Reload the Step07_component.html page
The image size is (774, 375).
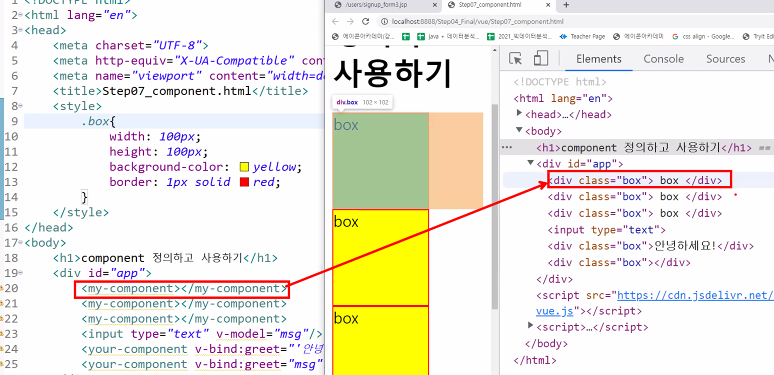(x=366, y=22)
